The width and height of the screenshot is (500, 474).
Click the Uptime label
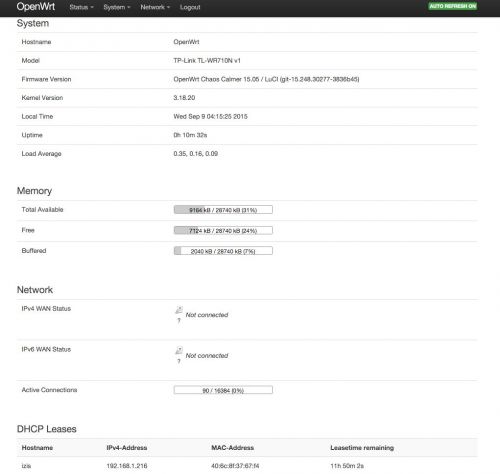point(32,135)
